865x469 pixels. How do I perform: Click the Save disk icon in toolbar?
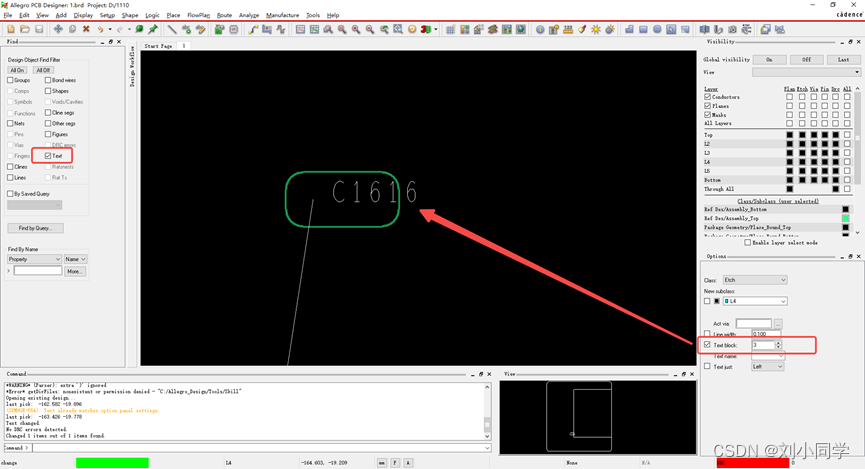[x=39, y=29]
